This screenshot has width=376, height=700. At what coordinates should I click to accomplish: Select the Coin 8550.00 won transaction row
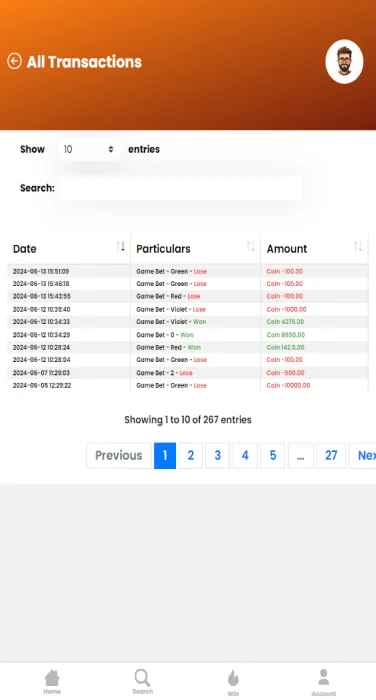[188, 334]
